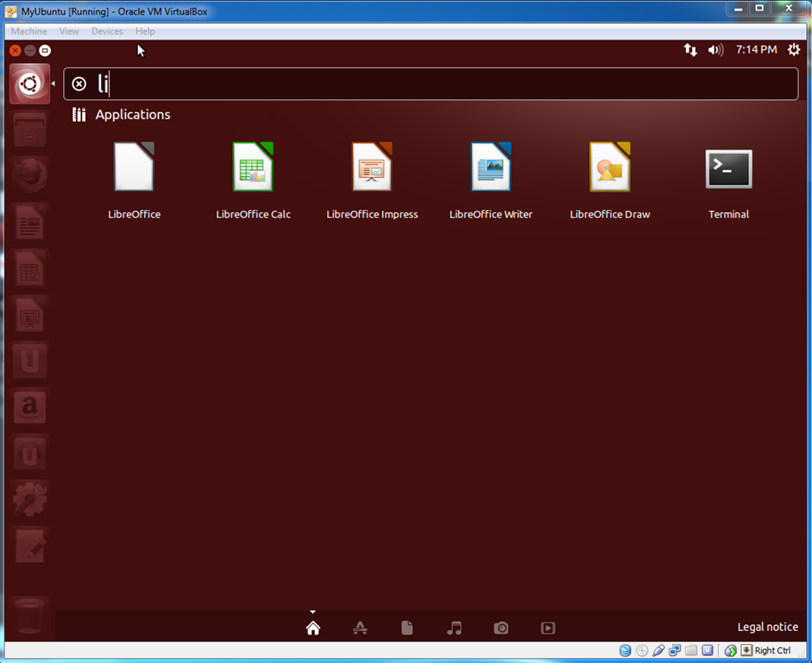Select the Home lens

click(313, 628)
